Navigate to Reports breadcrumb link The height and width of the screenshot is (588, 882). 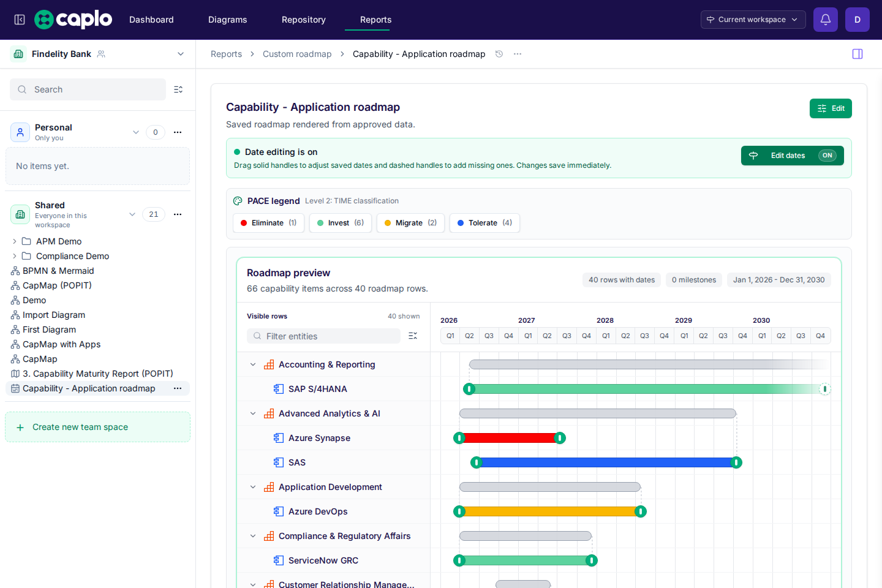click(x=226, y=54)
